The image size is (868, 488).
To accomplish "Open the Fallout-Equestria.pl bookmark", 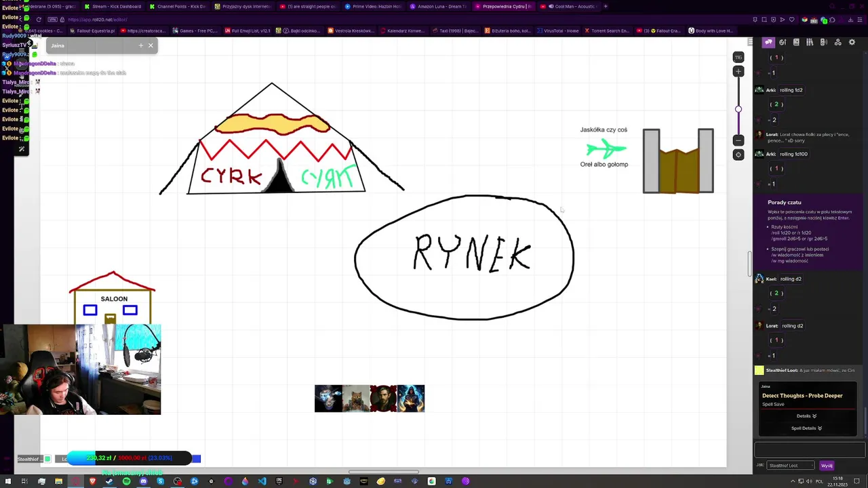I will [x=92, y=30].
